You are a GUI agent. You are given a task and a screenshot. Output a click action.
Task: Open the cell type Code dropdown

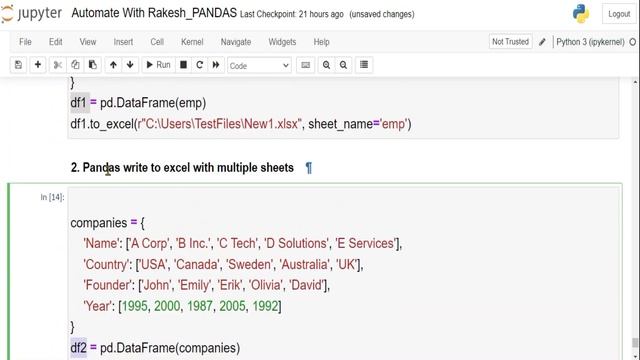[259, 66]
